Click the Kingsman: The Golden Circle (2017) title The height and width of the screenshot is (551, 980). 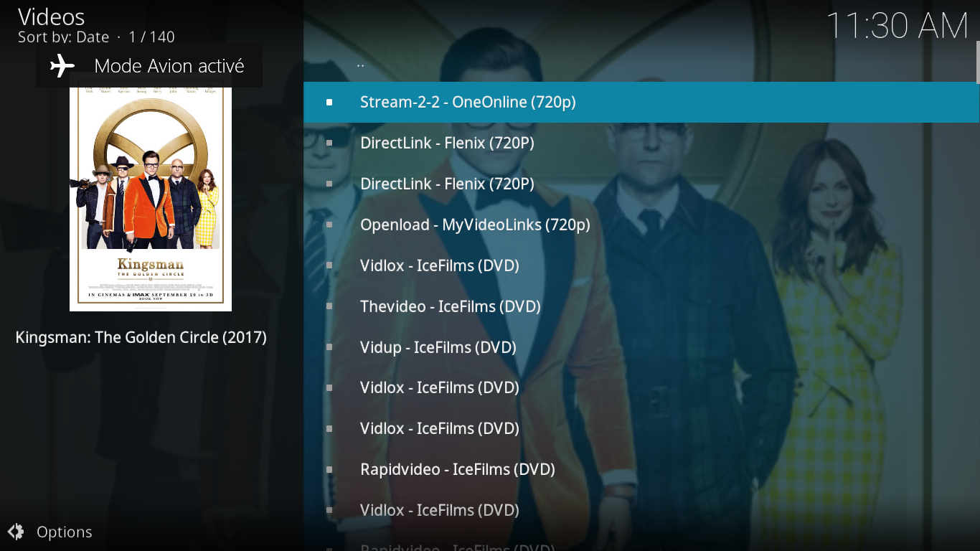tap(141, 337)
